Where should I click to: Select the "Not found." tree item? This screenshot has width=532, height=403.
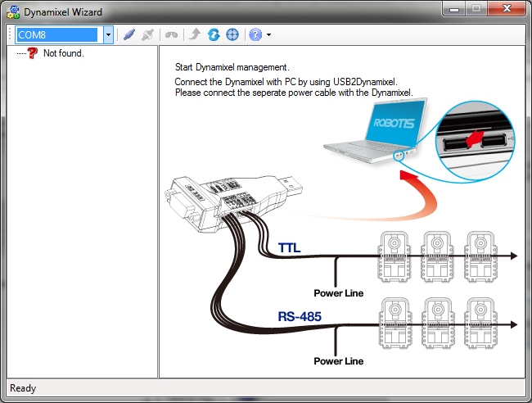(64, 53)
